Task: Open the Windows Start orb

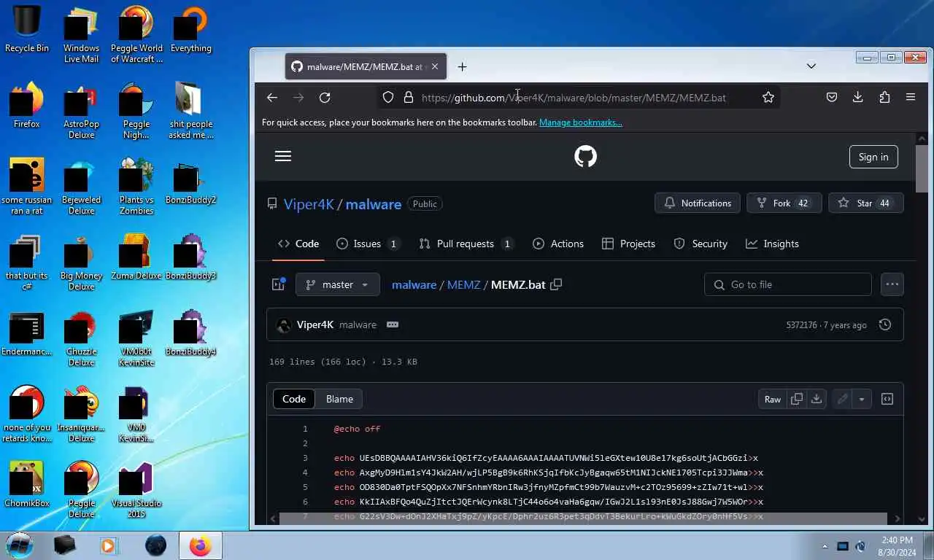Action: [20, 545]
